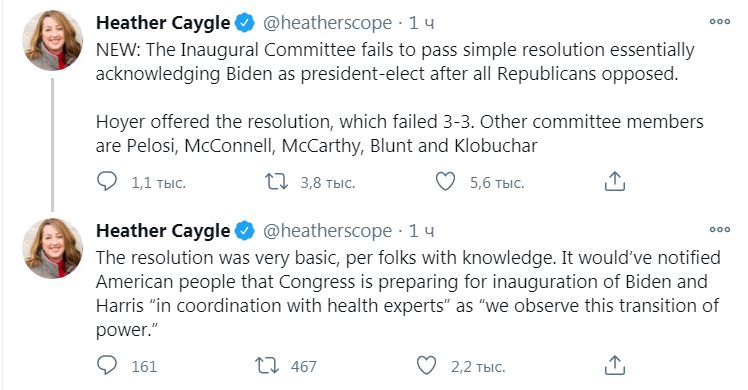The image size is (748, 390).
Task: Open the more options menu on first tweet
Action: 720,21
